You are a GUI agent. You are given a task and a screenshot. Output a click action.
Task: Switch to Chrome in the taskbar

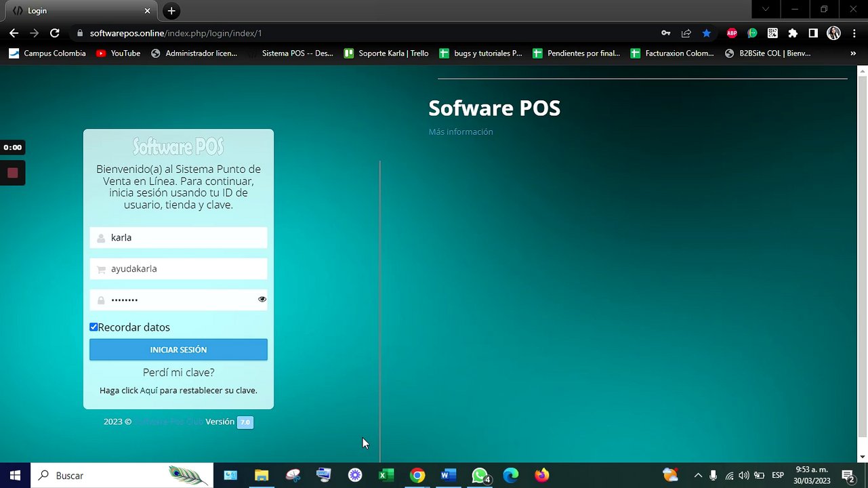[417, 475]
